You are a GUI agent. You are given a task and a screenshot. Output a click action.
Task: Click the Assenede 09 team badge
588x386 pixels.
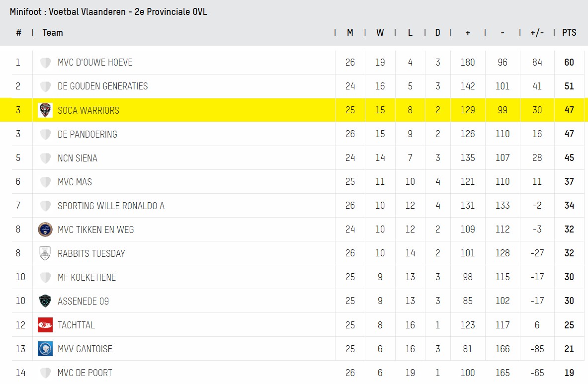coord(45,301)
